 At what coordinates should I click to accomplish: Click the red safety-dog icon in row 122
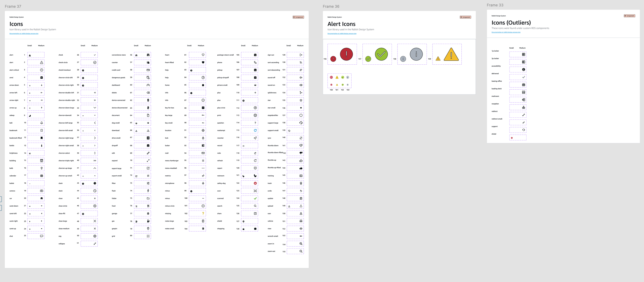(x=255, y=183)
